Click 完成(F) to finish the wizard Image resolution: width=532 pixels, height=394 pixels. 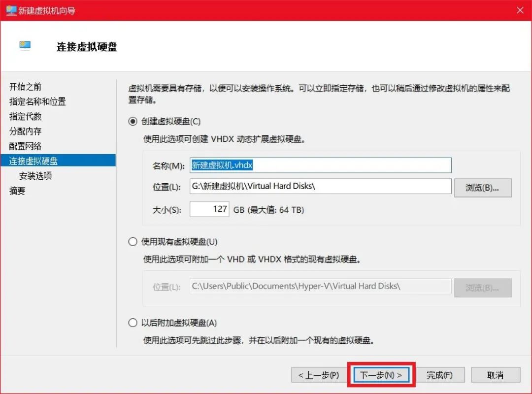[x=440, y=375]
